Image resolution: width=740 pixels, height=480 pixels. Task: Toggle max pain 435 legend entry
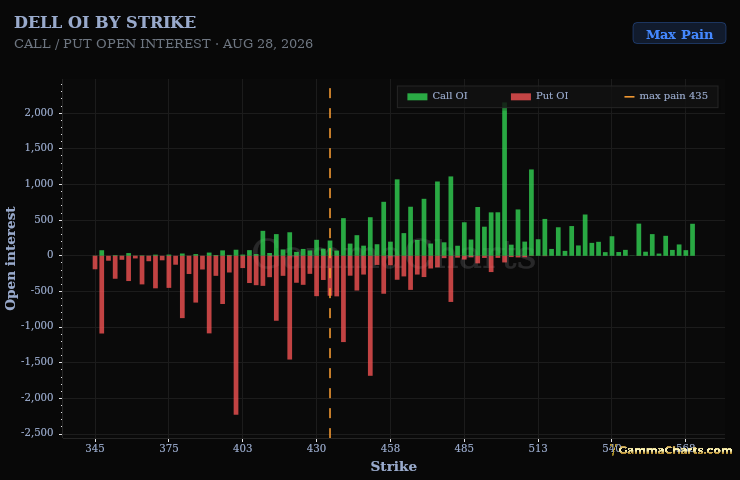point(666,96)
